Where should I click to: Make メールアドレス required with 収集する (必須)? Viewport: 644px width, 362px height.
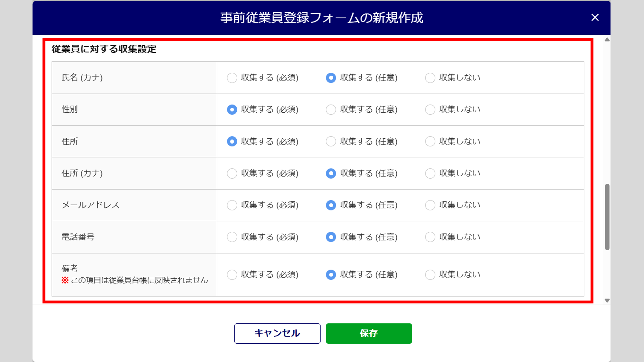pos(232,205)
